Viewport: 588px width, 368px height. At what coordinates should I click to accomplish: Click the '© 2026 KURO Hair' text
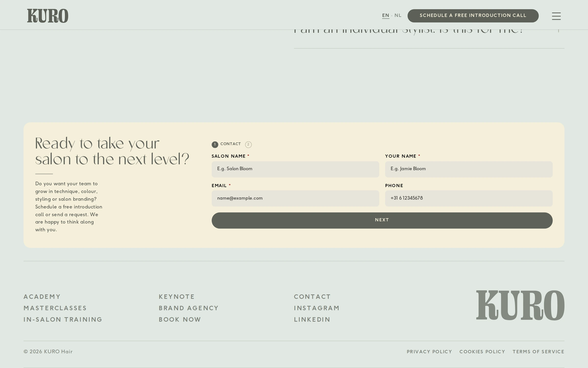coord(48,352)
